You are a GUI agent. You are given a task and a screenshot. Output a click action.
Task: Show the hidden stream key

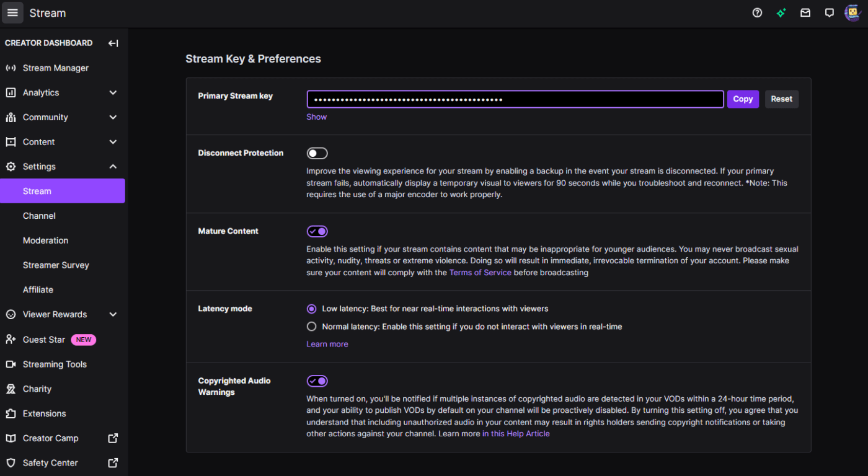(316, 117)
